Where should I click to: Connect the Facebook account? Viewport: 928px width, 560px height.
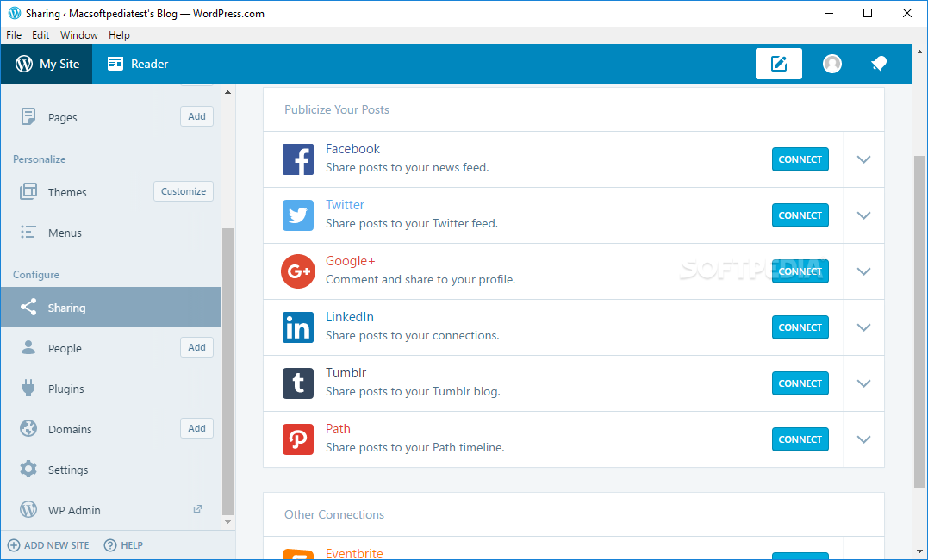coord(800,159)
